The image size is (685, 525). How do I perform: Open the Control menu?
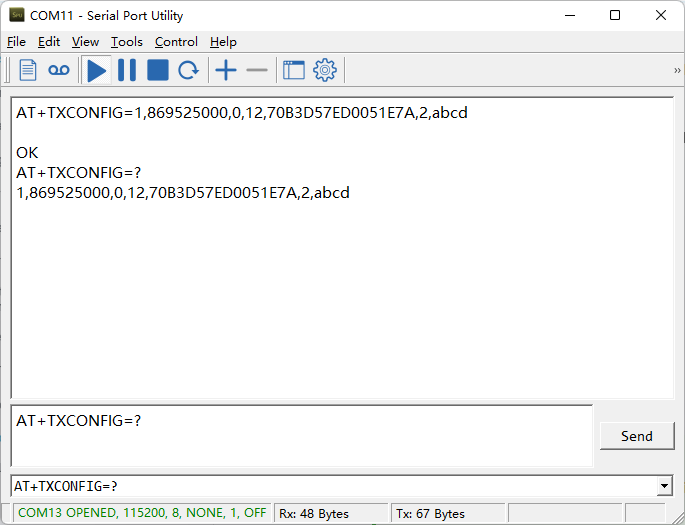(x=176, y=42)
